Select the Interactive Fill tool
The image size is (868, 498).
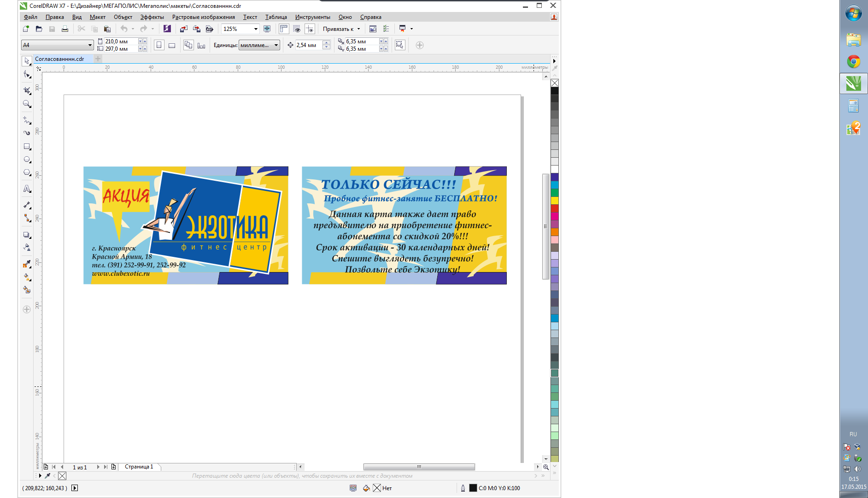pos(27,277)
